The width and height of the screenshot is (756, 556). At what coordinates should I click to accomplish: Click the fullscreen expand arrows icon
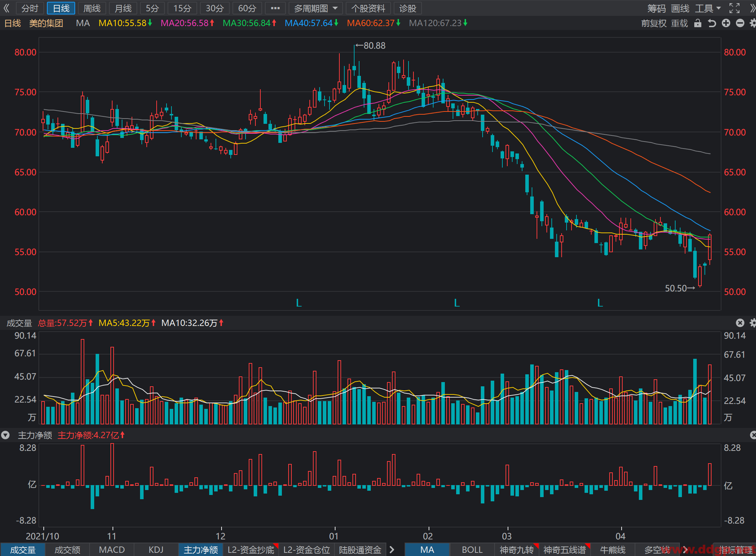pos(734,8)
